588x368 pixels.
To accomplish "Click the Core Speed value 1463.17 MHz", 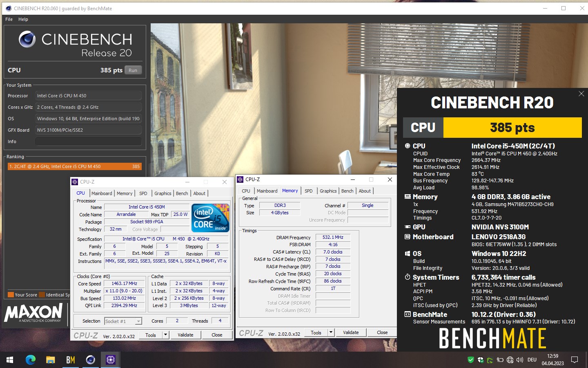I will point(125,283).
